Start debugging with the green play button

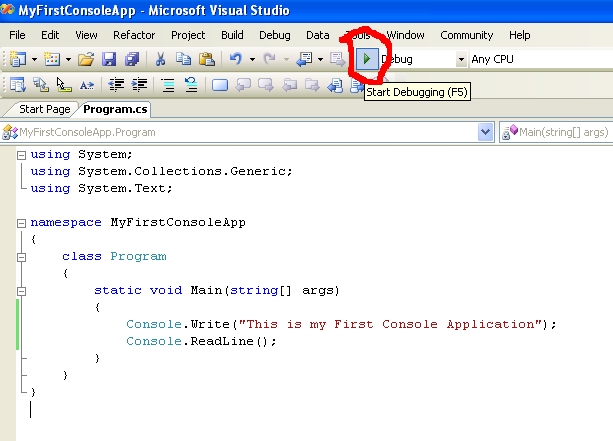[x=367, y=59]
